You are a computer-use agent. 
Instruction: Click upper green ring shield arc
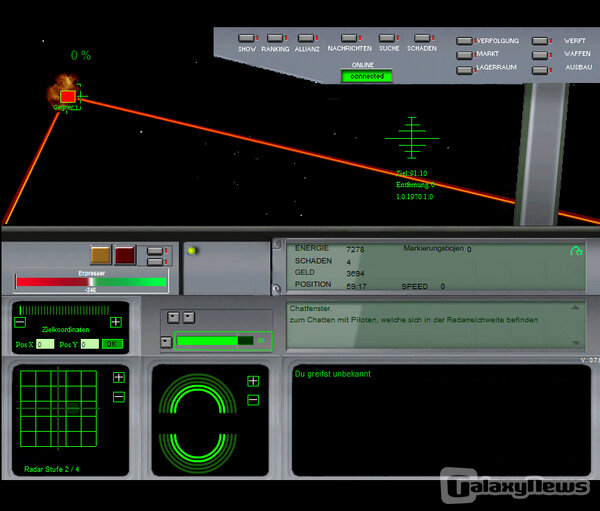[197, 393]
